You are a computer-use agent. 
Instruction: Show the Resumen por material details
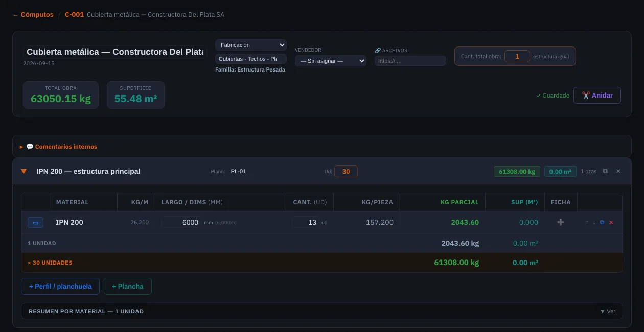(x=608, y=311)
